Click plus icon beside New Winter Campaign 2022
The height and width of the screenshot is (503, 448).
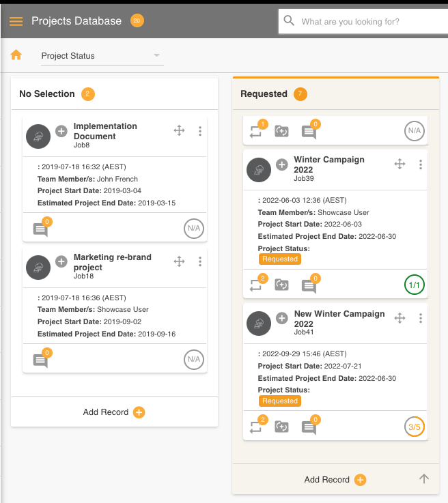tap(282, 318)
